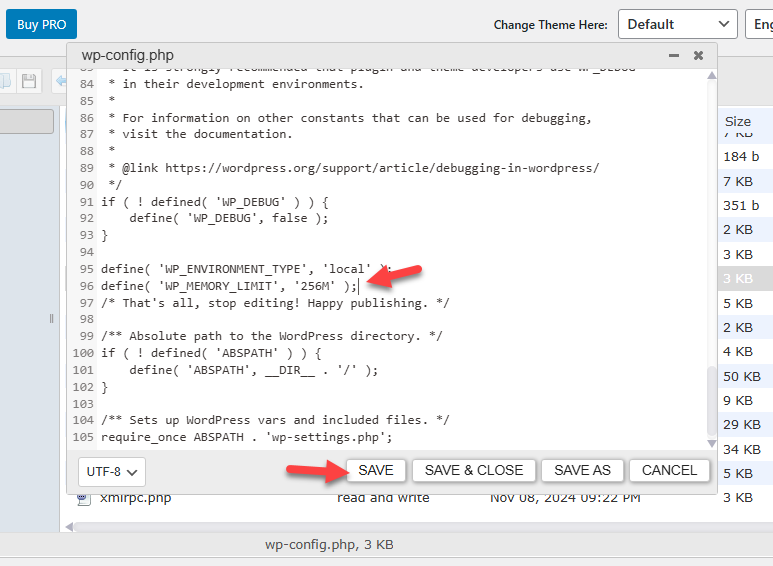Close the wp-config.php editor dialog
The height and width of the screenshot is (566, 773).
[x=698, y=55]
